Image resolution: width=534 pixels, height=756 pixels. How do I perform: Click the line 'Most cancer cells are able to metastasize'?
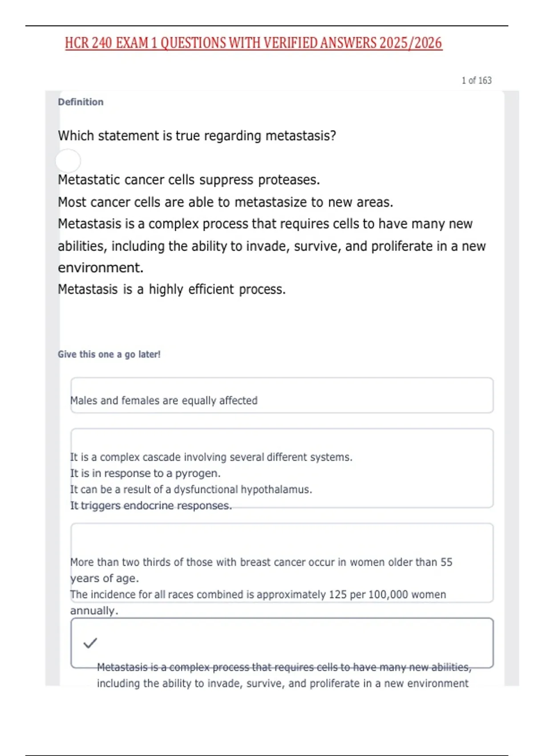coord(226,202)
